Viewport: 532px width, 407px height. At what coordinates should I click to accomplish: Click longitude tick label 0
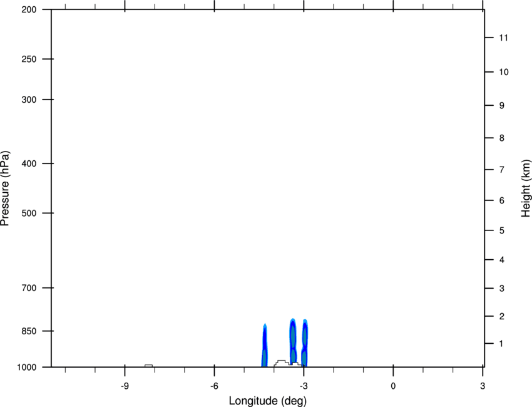tap(393, 386)
